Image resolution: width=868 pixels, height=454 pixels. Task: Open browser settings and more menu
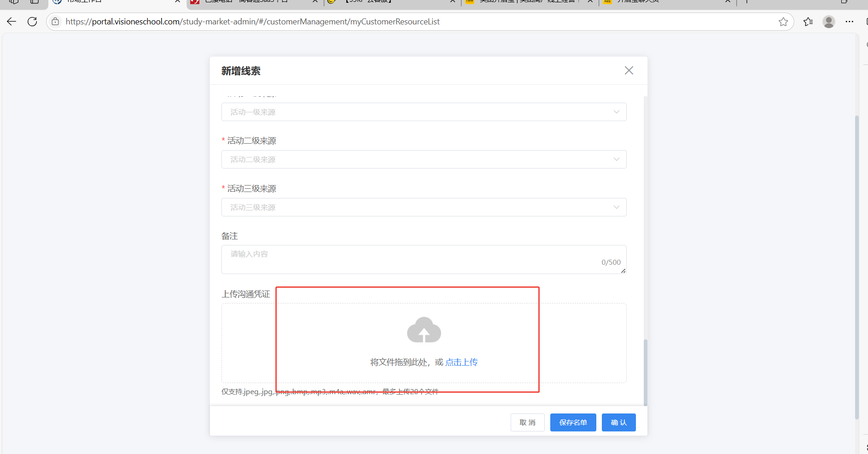849,22
